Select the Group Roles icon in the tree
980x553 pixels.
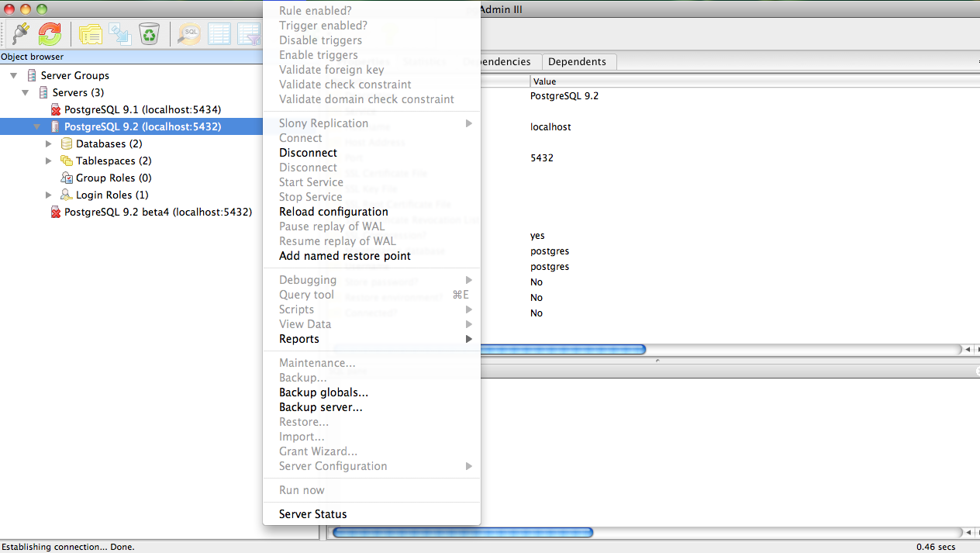[x=67, y=178]
